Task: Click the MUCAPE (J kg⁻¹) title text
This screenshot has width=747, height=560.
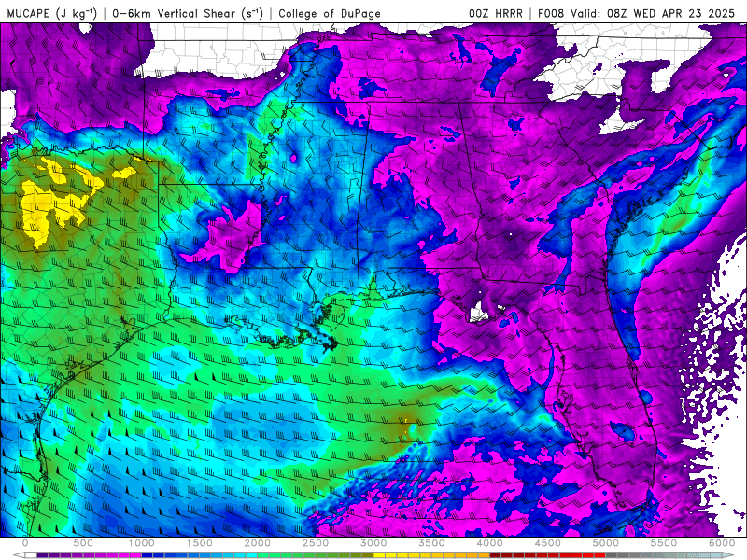Action: click(52, 13)
